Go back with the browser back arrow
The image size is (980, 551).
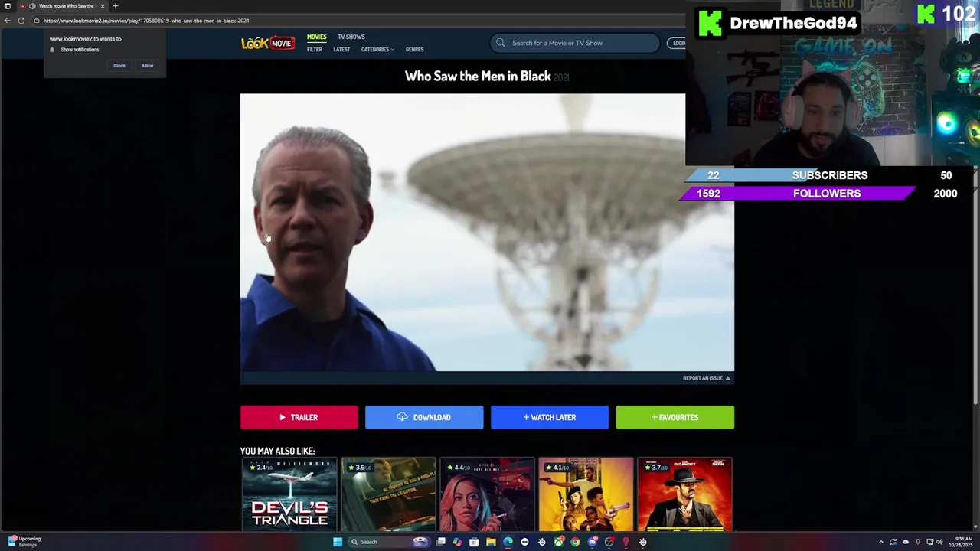coord(8,21)
